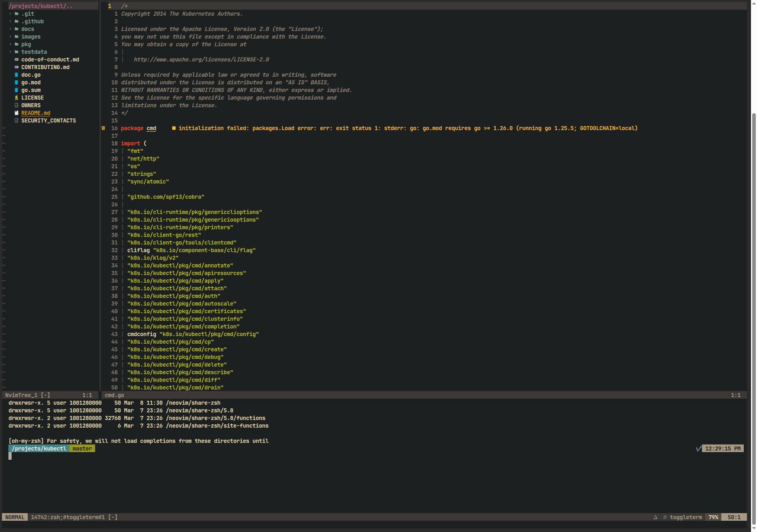
Task: Select SECURITY_CONTACTS in the file tree
Action: coord(49,120)
